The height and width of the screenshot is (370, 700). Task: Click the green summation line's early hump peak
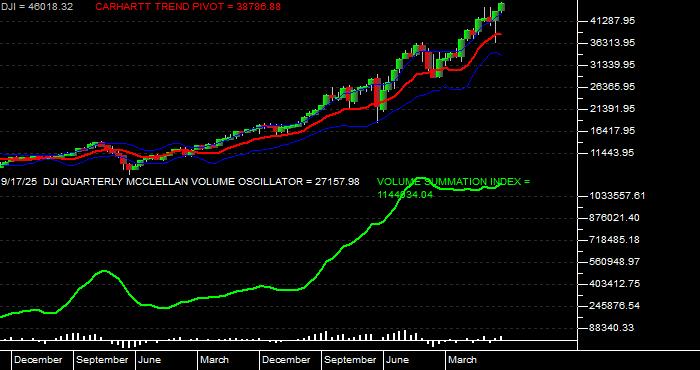104,271
